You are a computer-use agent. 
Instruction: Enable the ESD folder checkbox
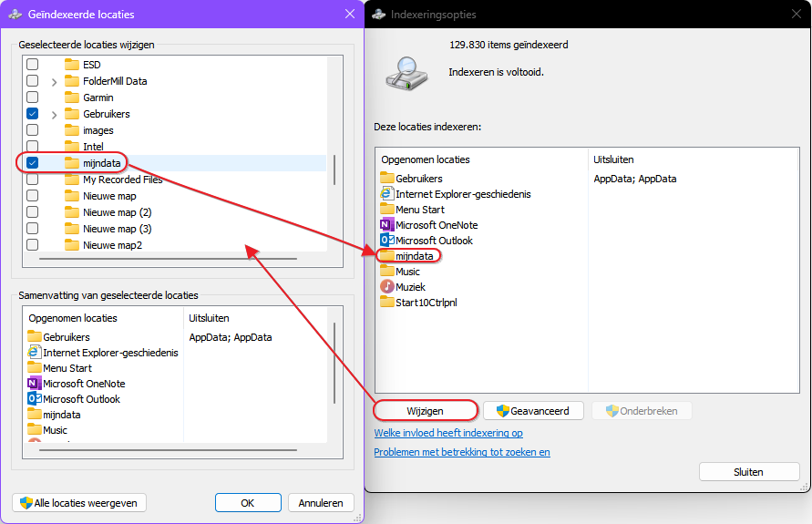[33, 65]
